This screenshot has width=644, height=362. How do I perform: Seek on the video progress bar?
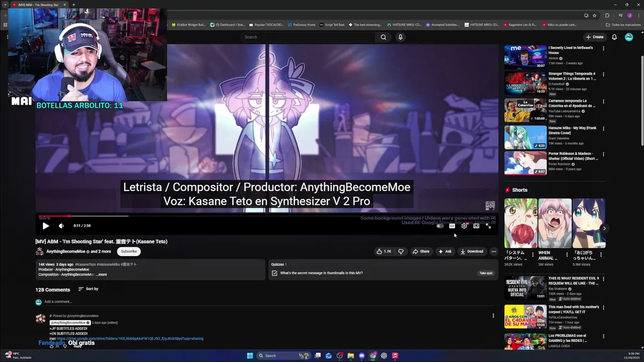[x=267, y=216]
